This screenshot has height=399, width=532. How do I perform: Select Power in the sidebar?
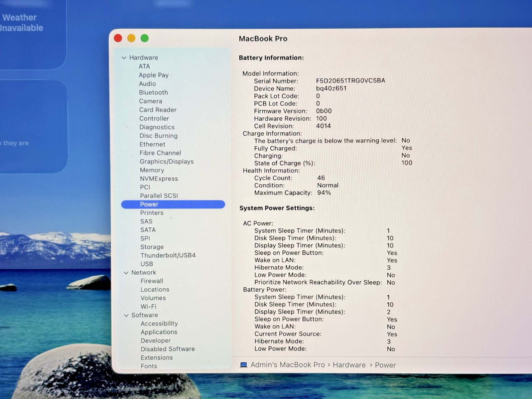pyautogui.click(x=149, y=204)
